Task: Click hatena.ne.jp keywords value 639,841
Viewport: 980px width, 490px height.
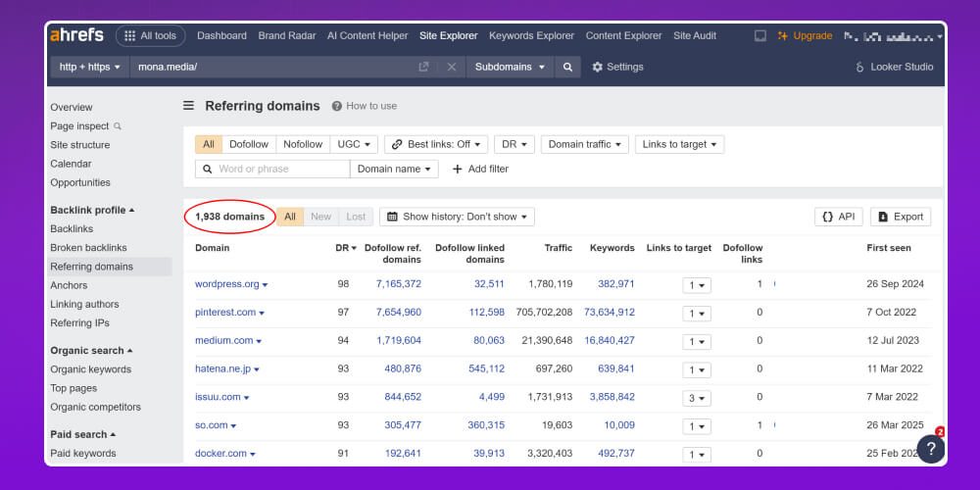Action: [616, 368]
